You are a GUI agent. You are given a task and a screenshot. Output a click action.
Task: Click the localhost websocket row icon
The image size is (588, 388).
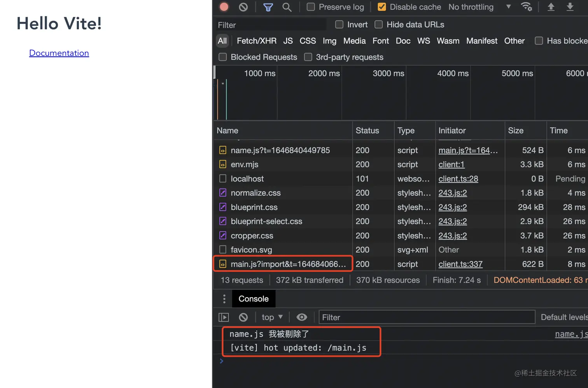[223, 179]
